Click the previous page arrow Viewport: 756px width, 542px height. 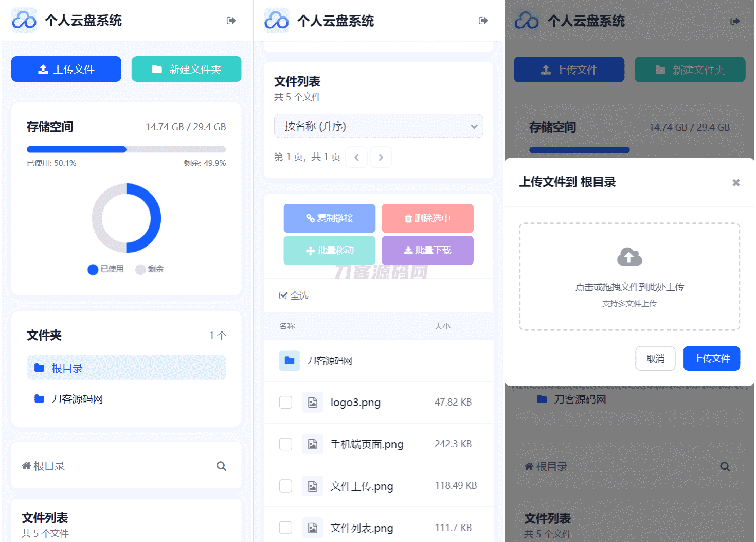click(x=356, y=157)
